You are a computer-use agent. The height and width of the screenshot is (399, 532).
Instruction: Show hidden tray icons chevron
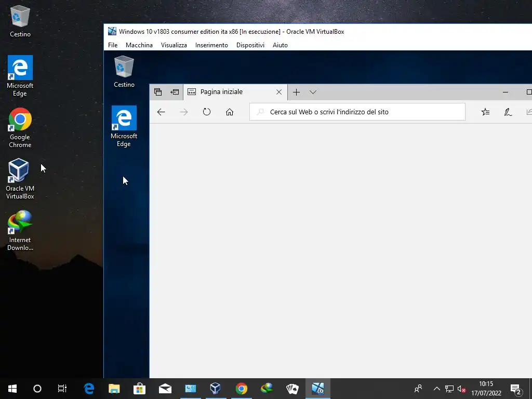point(436,389)
